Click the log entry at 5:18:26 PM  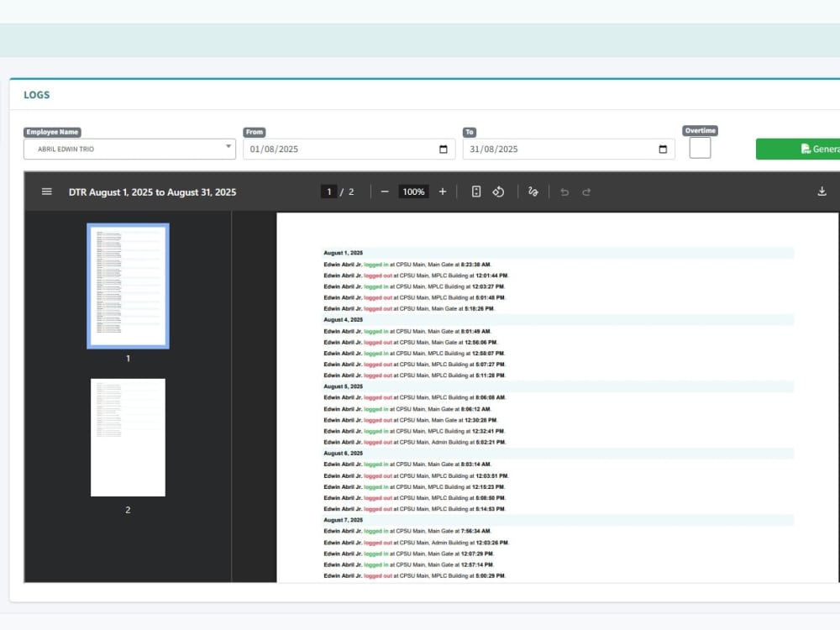click(x=409, y=309)
